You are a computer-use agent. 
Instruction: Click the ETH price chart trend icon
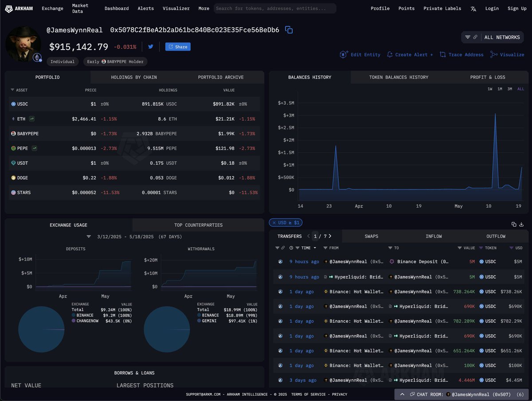tap(32, 119)
